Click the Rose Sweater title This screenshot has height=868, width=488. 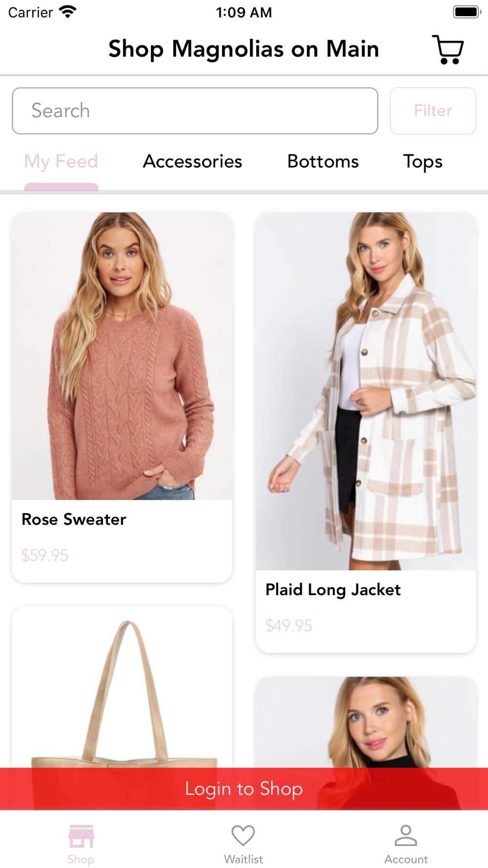(74, 519)
